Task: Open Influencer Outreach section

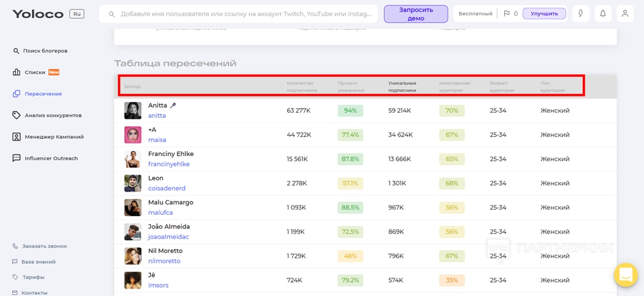Action: (51, 158)
